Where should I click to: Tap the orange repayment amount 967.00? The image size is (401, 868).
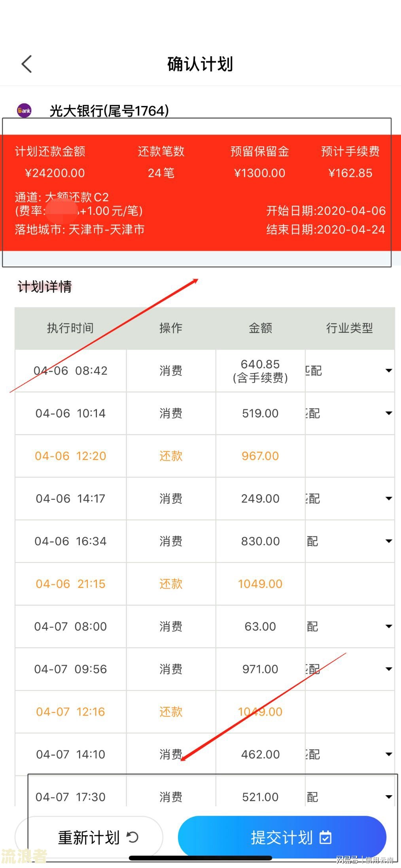260,456
